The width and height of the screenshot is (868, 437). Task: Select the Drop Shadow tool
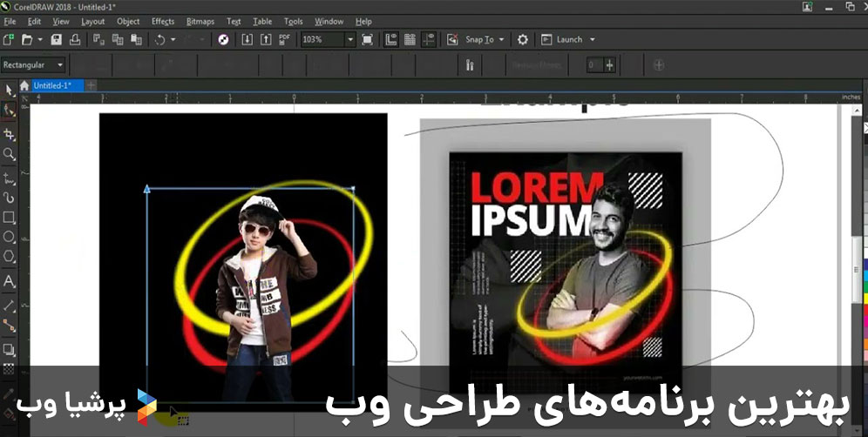(9, 350)
